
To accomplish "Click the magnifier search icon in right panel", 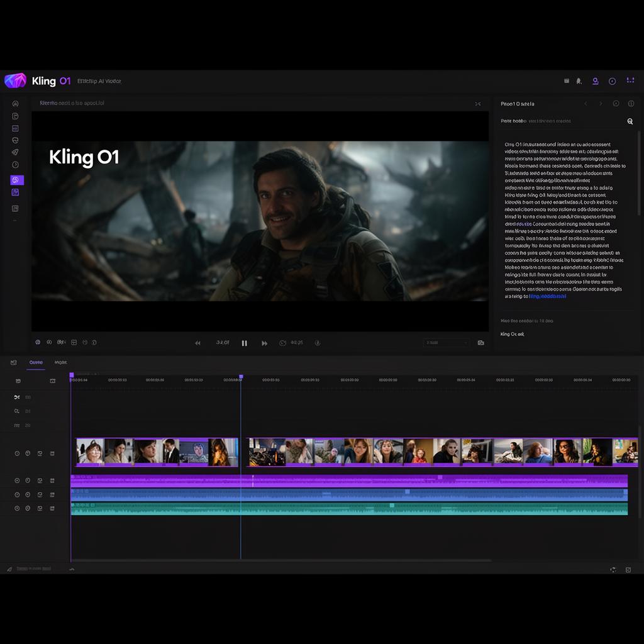I will point(630,121).
